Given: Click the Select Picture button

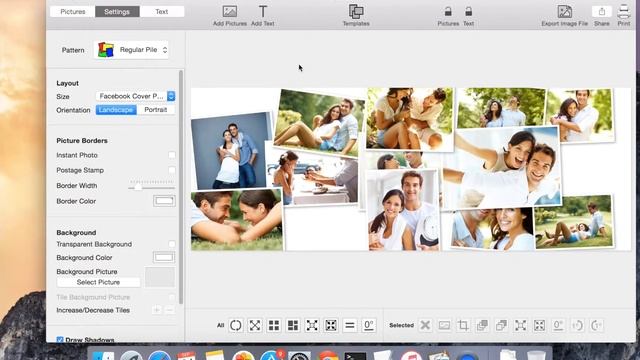Looking at the screenshot, I should pos(98,282).
